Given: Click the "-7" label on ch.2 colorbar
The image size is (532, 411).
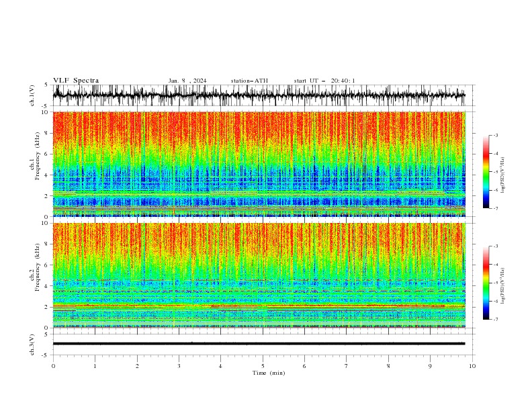Looking at the screenshot, I should tap(496, 319).
